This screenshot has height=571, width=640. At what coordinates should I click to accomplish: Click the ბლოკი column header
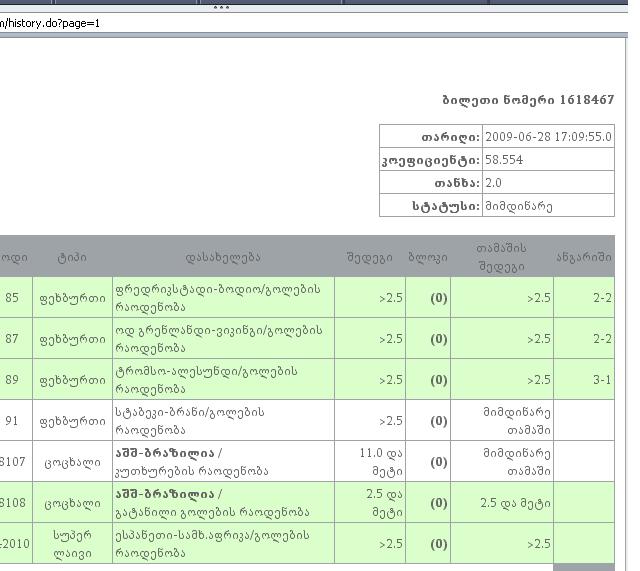point(428,257)
